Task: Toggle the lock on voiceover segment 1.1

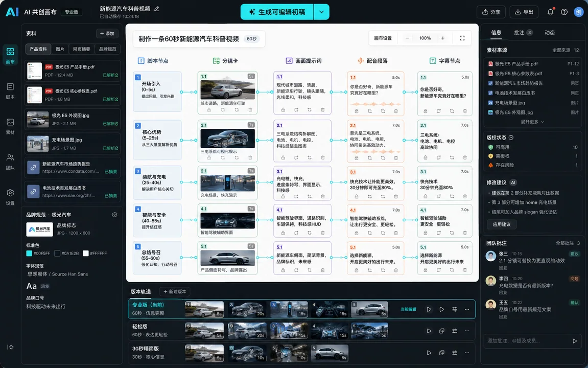Action: coord(356,111)
